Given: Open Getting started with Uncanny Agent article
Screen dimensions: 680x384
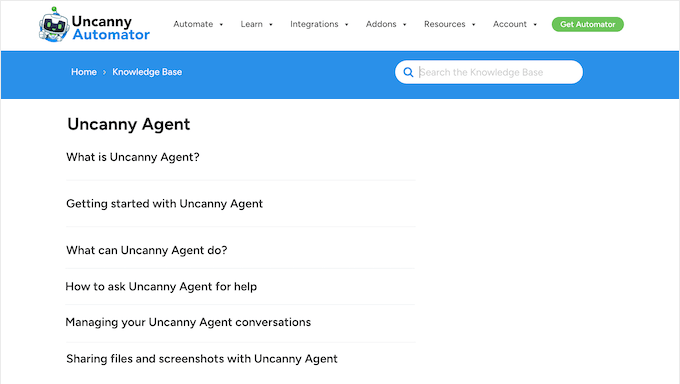Looking at the screenshot, I should click(x=164, y=203).
